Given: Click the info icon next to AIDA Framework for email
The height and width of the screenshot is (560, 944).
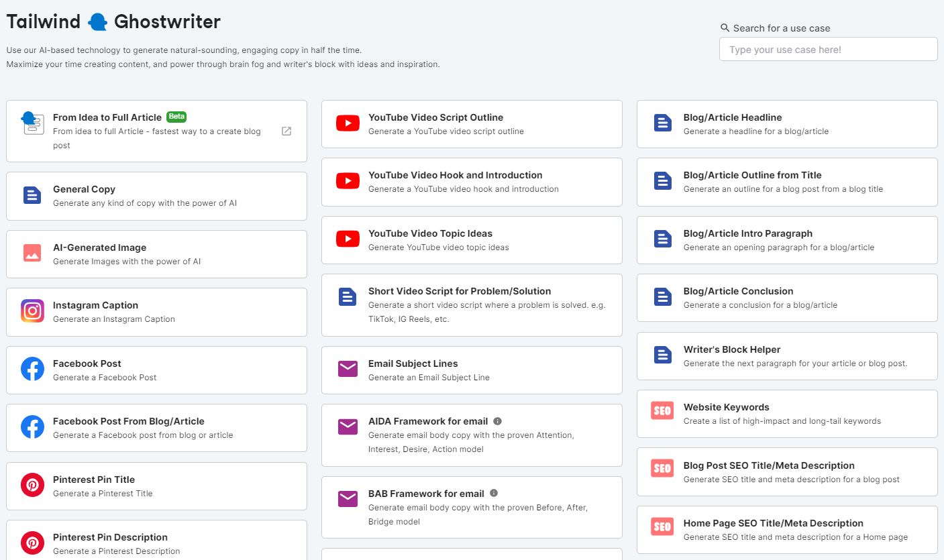Looking at the screenshot, I should coord(497,421).
